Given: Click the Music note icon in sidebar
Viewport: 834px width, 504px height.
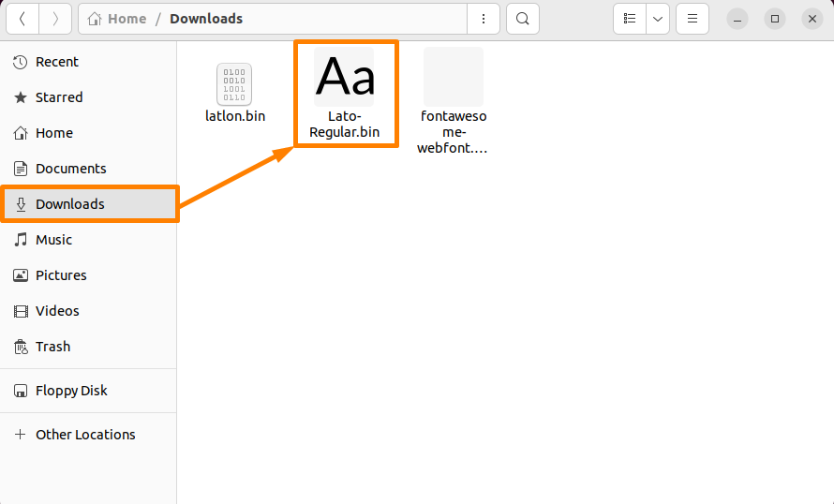Looking at the screenshot, I should (x=21, y=240).
